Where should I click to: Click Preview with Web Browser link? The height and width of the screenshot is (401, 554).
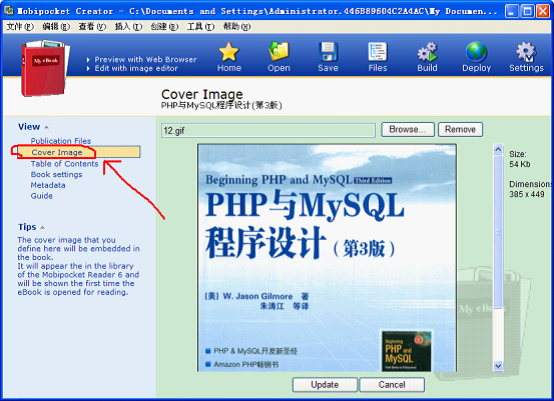(145, 59)
